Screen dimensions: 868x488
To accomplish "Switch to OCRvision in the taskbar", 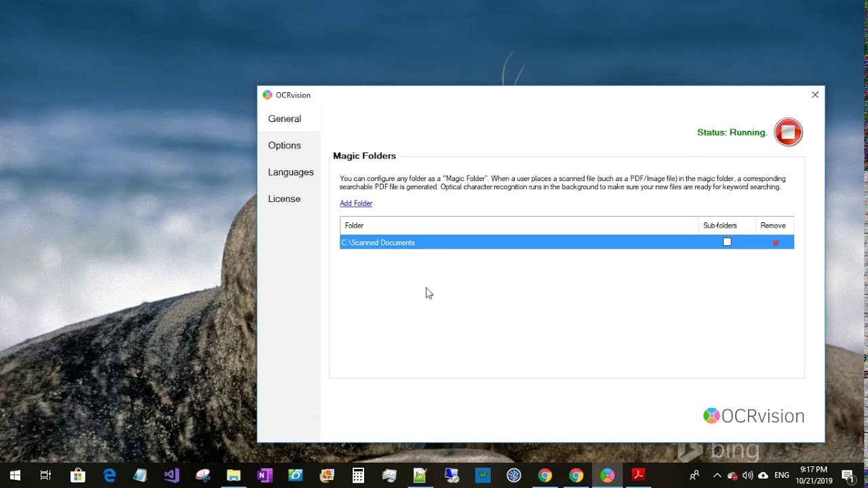I will [x=608, y=475].
